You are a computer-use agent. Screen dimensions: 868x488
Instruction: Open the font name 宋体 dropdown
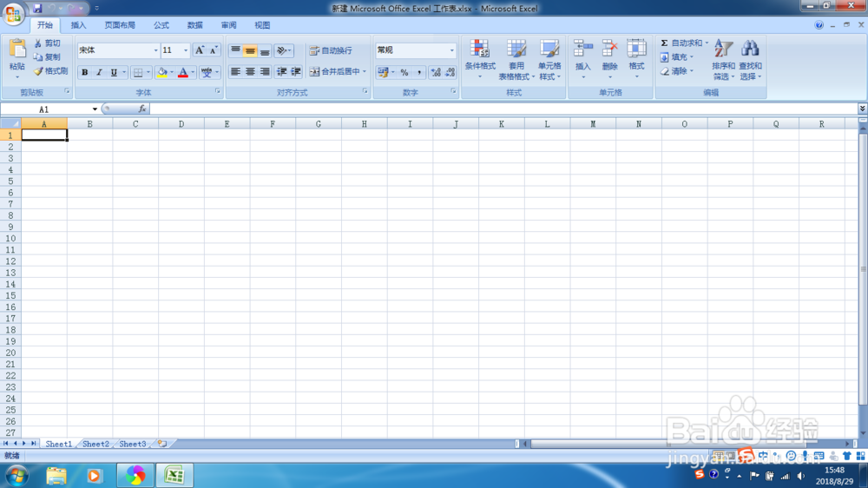(155, 50)
